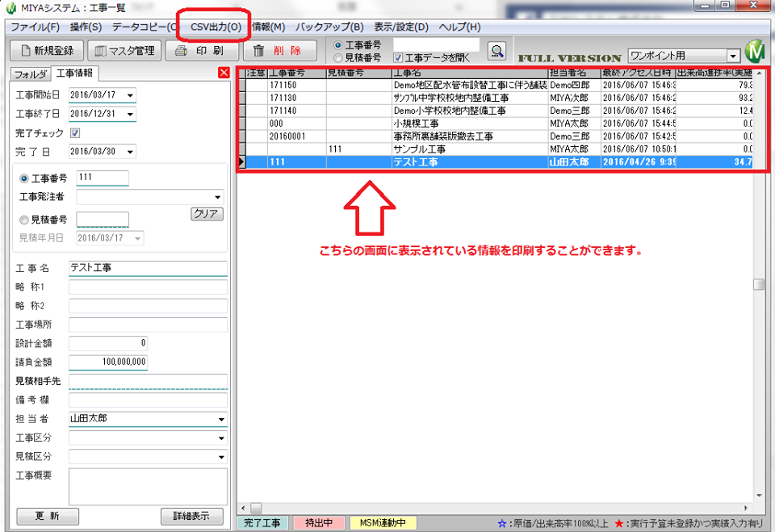Screen dimensions: 775x532
Task: Click the MSM連動中 yellow legend swatch
Action: click(383, 522)
